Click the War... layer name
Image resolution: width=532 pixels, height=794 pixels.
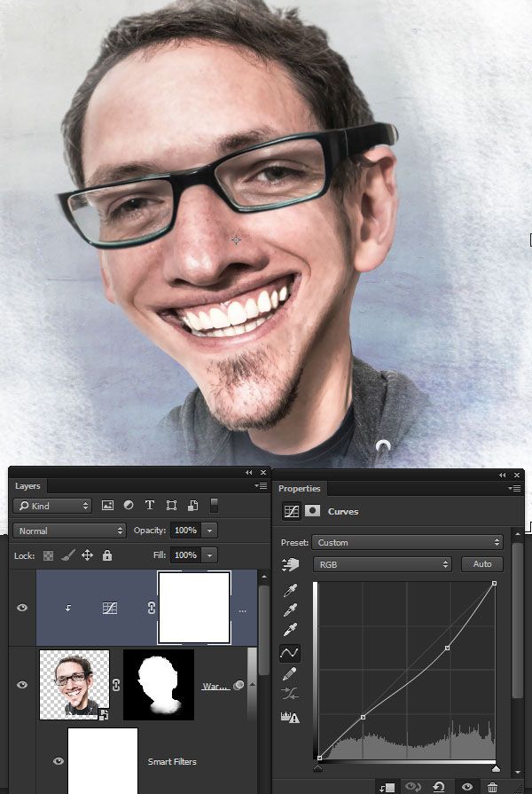point(215,686)
